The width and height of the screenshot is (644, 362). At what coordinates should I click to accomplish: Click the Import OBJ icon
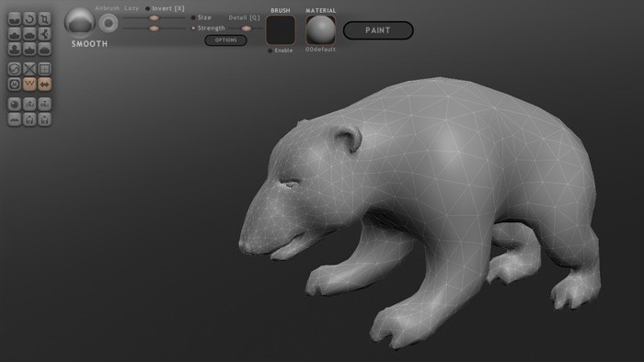pyautogui.click(x=29, y=104)
